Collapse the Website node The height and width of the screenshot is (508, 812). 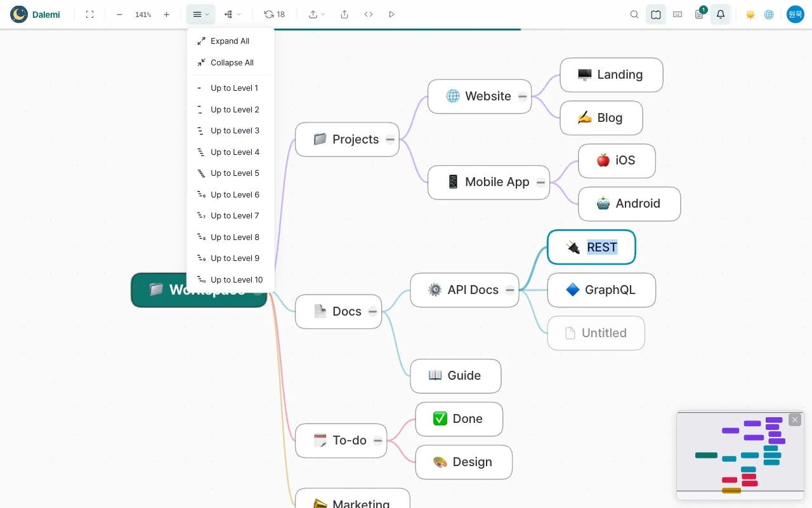coord(522,97)
